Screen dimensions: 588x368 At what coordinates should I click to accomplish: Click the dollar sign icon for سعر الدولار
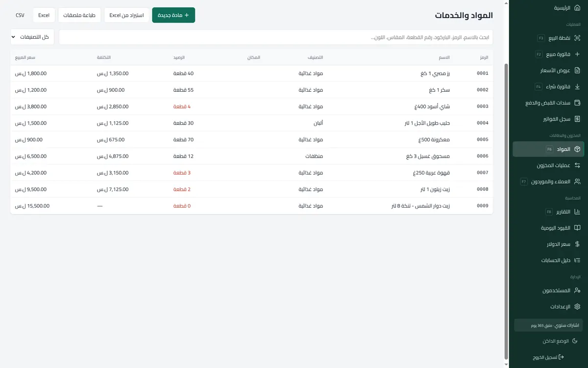(577, 244)
